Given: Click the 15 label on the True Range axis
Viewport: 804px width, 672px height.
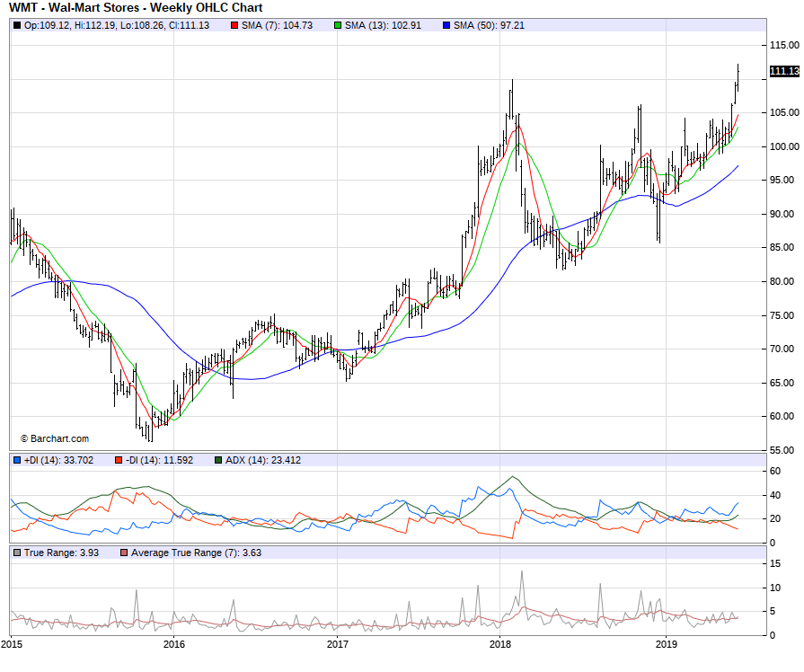Looking at the screenshot, I should pos(775,564).
